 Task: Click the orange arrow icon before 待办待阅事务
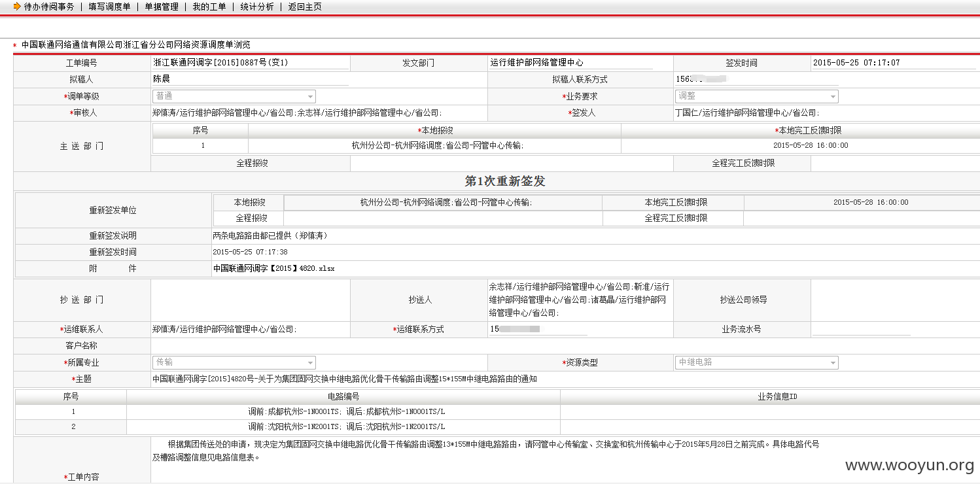17,7
